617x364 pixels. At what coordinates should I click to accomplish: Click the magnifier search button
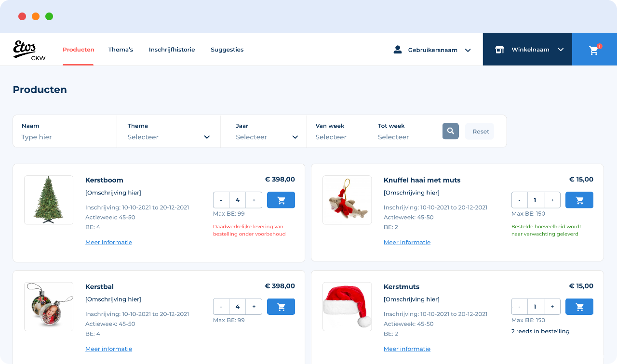[451, 131]
